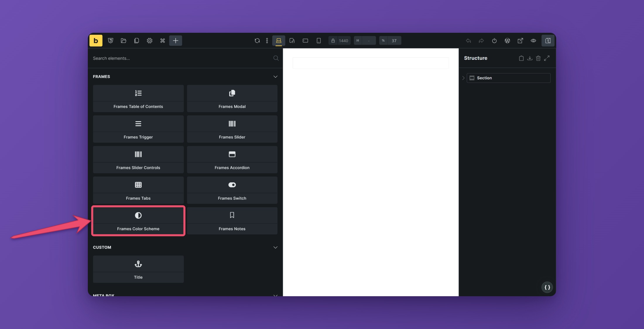Click the yellow Bricks logo icon
The height and width of the screenshot is (329, 644).
coord(96,41)
